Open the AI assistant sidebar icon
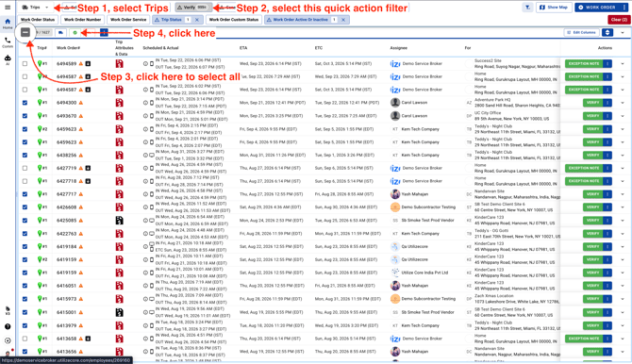 tap(8, 59)
